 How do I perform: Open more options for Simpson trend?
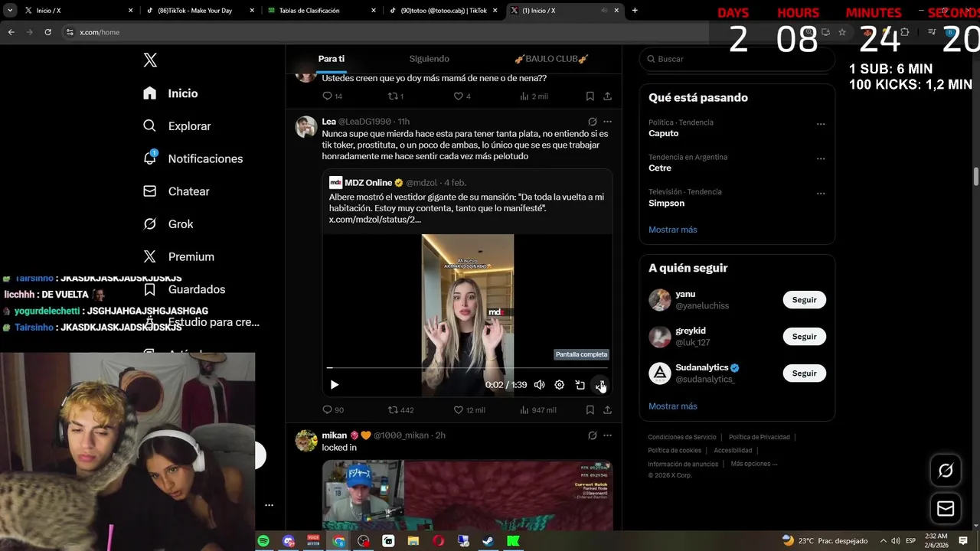pyautogui.click(x=821, y=194)
